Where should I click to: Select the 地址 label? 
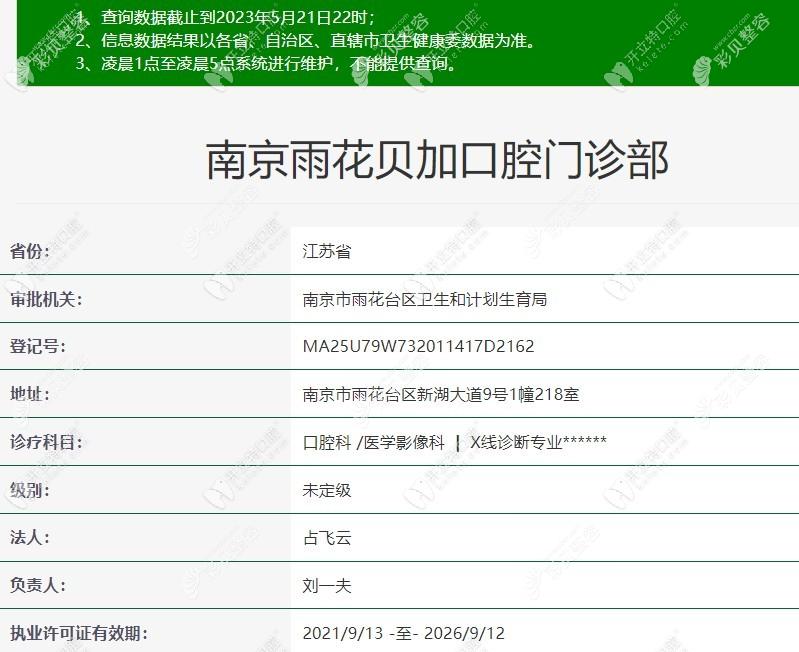coord(30,394)
